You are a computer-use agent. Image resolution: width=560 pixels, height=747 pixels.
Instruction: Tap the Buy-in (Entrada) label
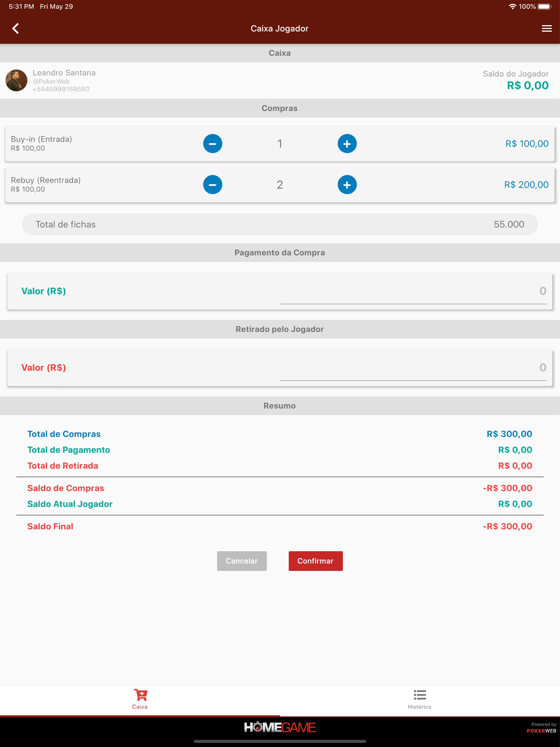(x=42, y=139)
